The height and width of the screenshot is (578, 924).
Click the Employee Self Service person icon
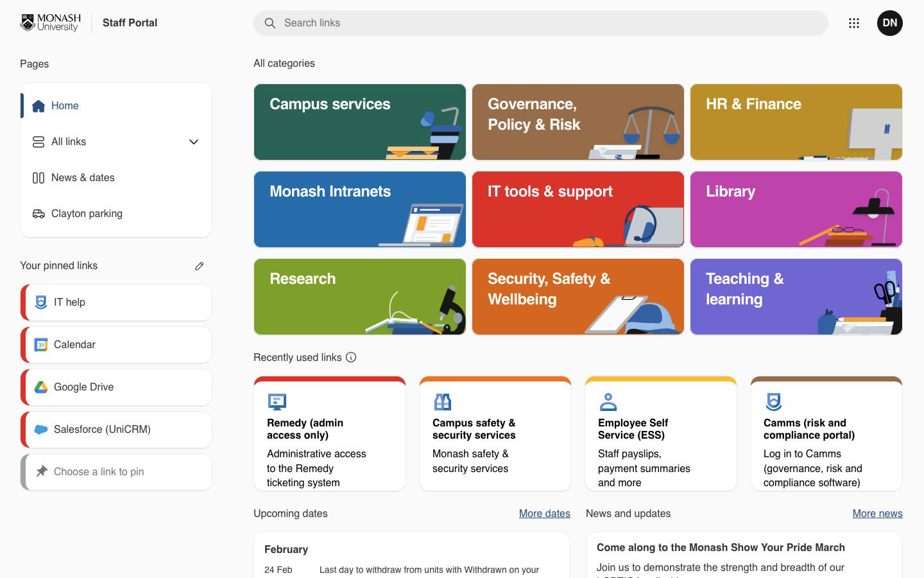(x=608, y=402)
